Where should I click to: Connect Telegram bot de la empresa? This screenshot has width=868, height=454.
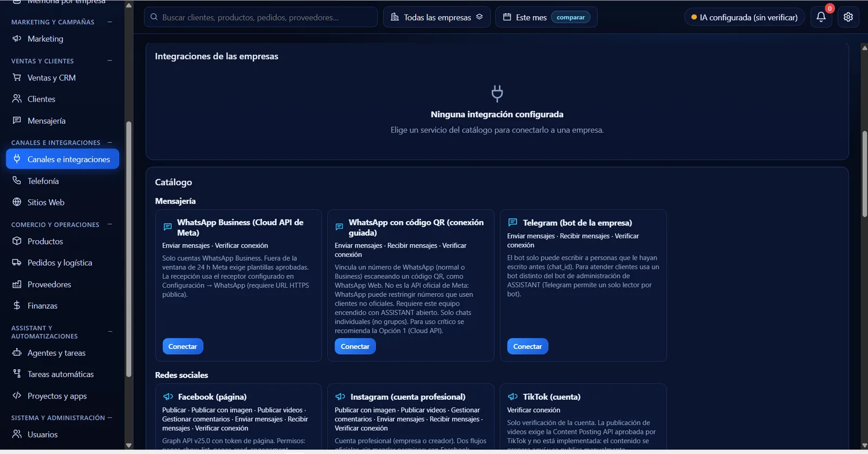pos(527,346)
